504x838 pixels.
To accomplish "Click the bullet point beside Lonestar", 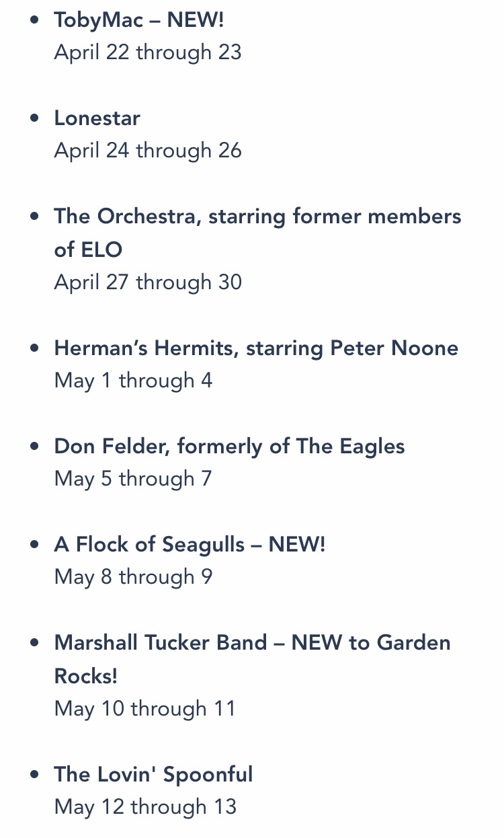I will [35, 118].
